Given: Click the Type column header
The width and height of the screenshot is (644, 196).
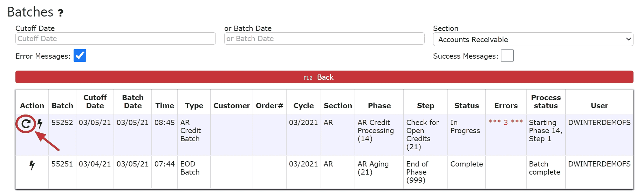Looking at the screenshot, I should tap(194, 105).
